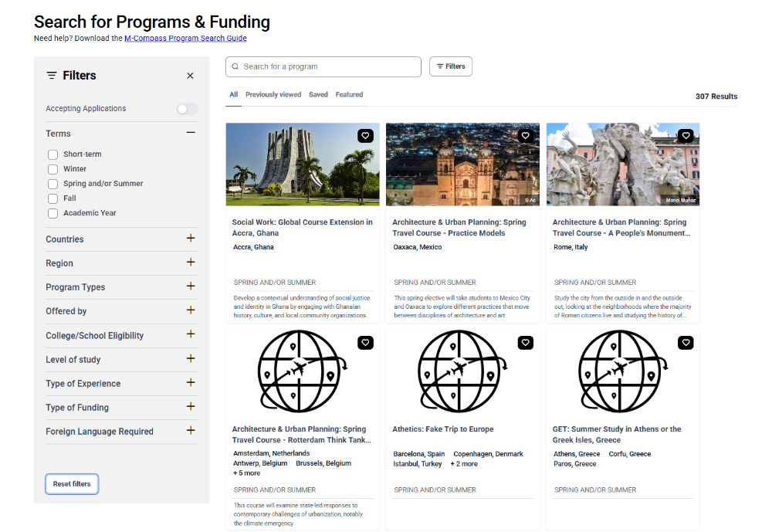
Task: Favorite the Oaxaca Mexico program with its heart icon
Action: coord(526,135)
